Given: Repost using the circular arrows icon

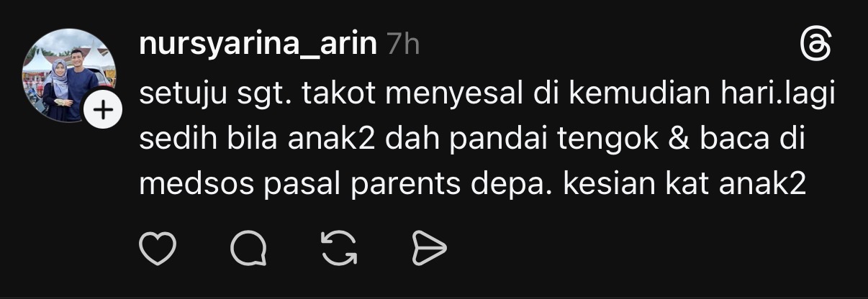Looking at the screenshot, I should tap(340, 249).
